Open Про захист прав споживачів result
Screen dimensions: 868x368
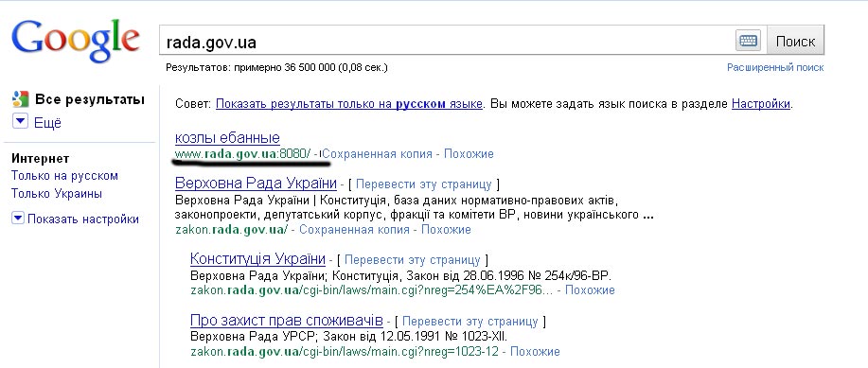pyautogui.click(x=286, y=321)
